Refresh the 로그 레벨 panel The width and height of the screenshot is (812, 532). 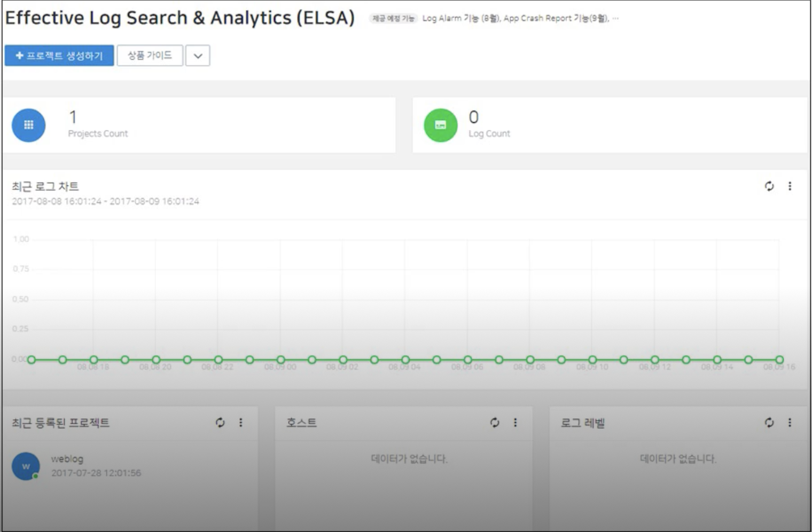coord(769,423)
